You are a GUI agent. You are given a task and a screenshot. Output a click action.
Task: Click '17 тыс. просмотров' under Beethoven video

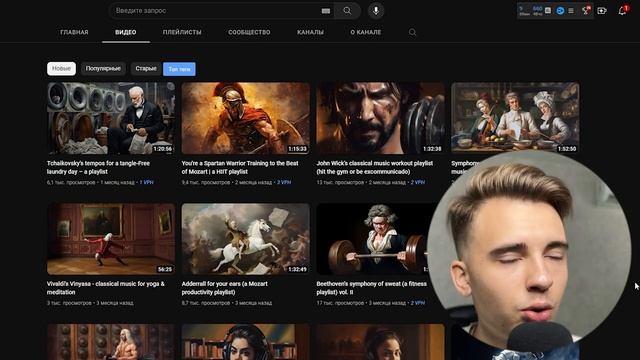tap(340, 303)
